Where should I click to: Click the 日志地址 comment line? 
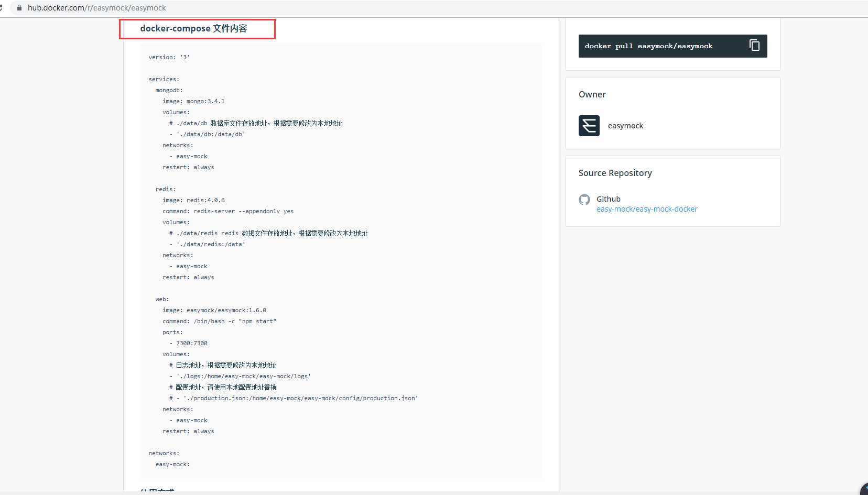click(x=223, y=365)
